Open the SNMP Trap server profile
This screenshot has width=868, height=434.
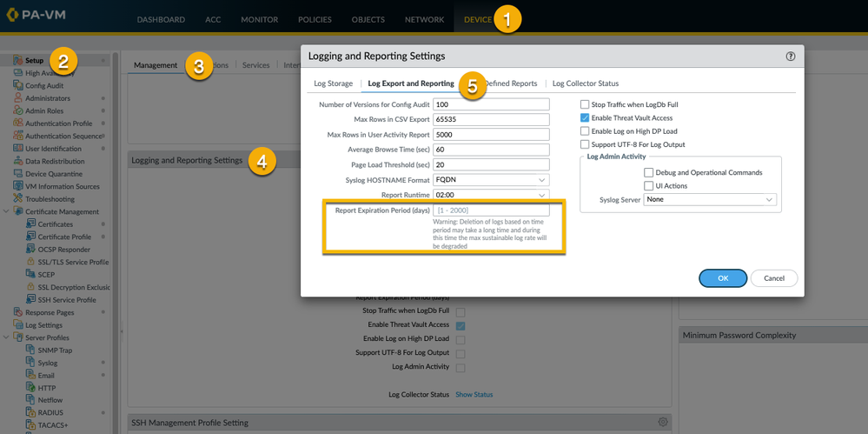[54, 350]
